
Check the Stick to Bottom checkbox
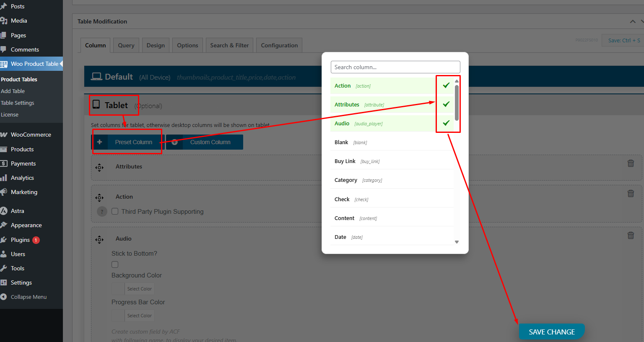(115, 264)
